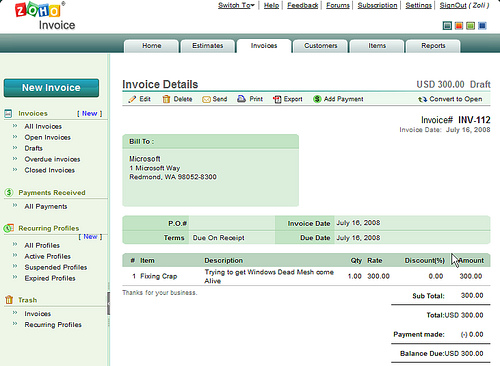
Task: Click the Export PDF icon
Action: pos(277,99)
